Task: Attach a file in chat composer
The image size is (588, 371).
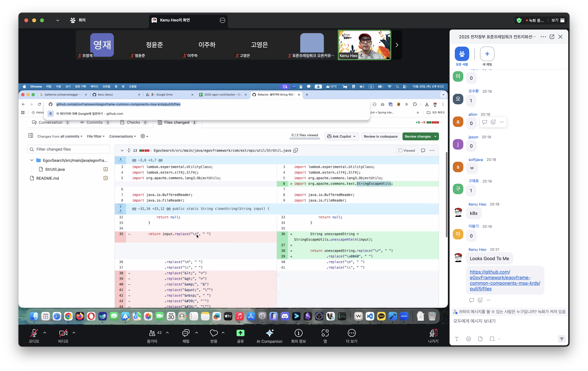Action: (x=480, y=339)
